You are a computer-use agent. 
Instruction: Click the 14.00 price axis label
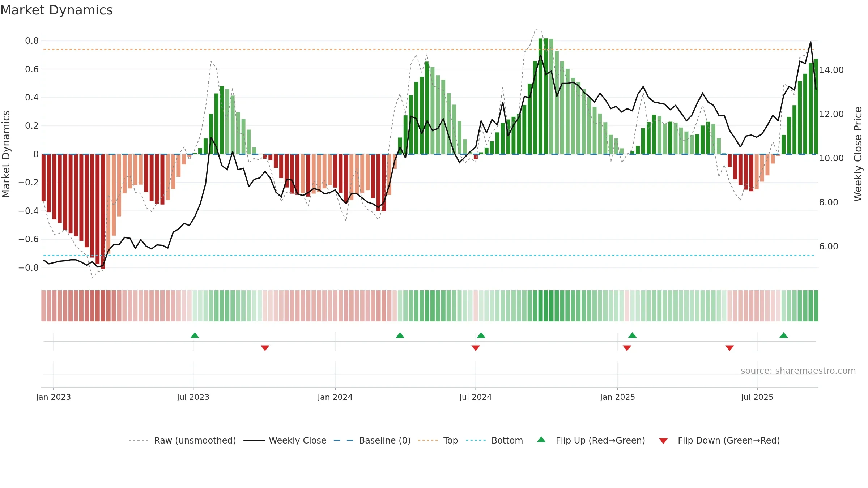point(831,70)
